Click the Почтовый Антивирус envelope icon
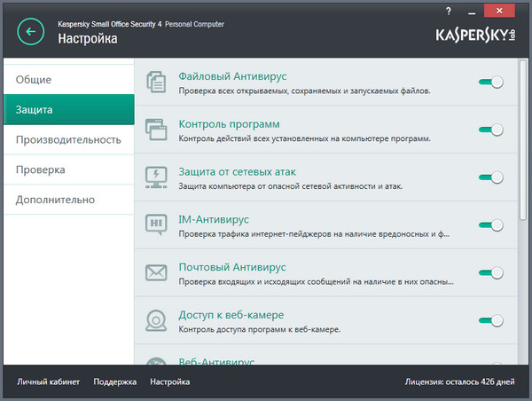The image size is (532, 401). pyautogui.click(x=156, y=272)
